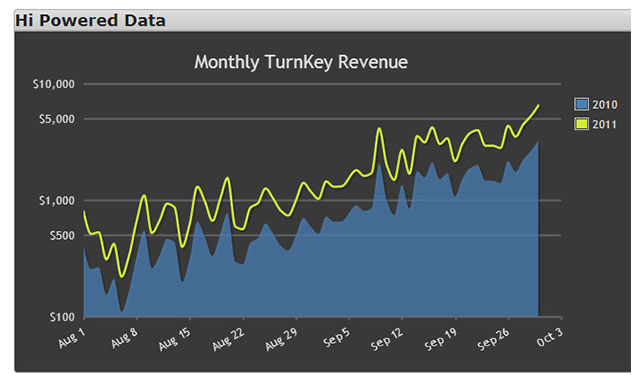Click the Oct 3 x-axis label

(x=549, y=337)
